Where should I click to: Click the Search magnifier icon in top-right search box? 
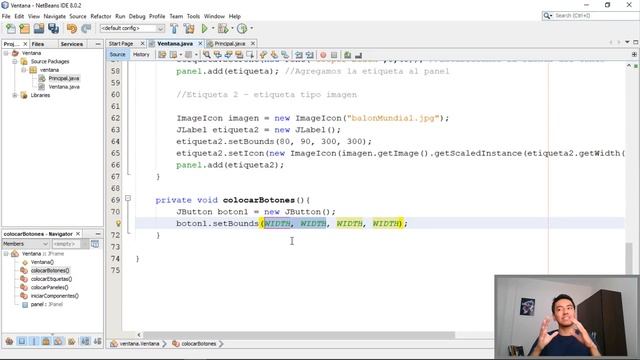click(x=547, y=16)
